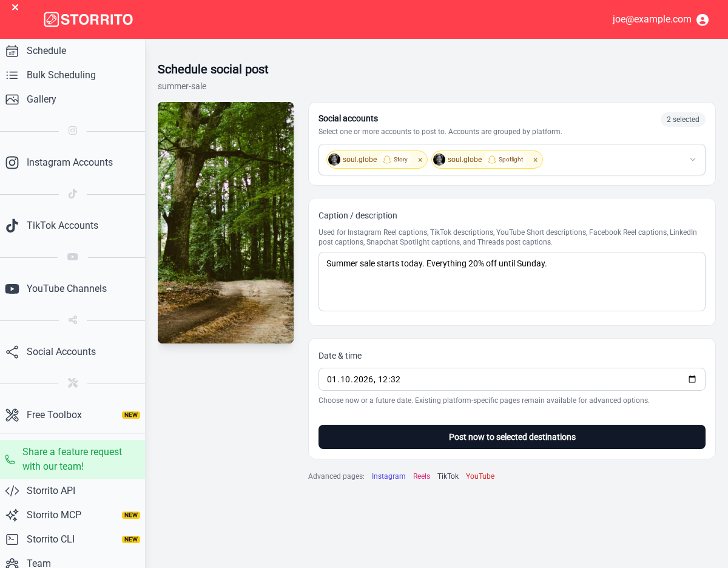Open Storrito API page

point(72,491)
